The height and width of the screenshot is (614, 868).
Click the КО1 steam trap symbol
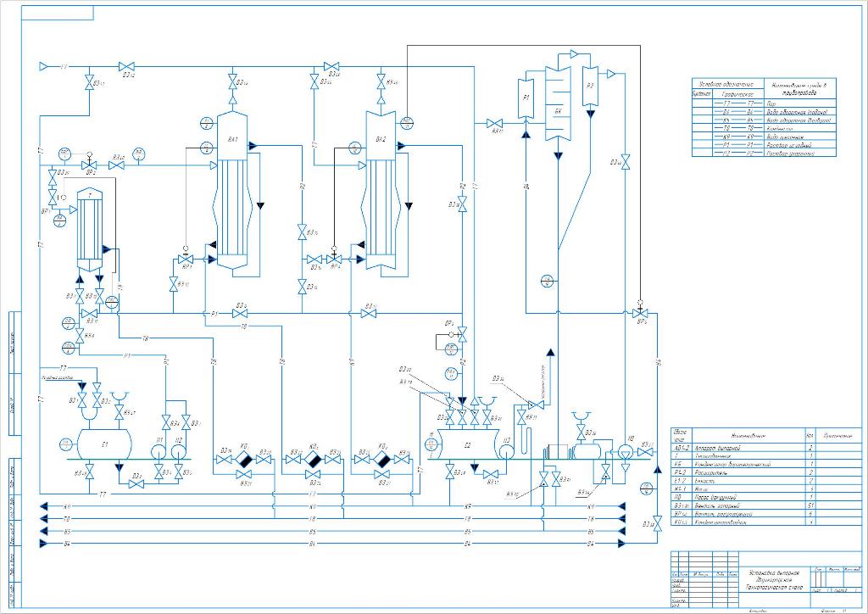pos(243,460)
